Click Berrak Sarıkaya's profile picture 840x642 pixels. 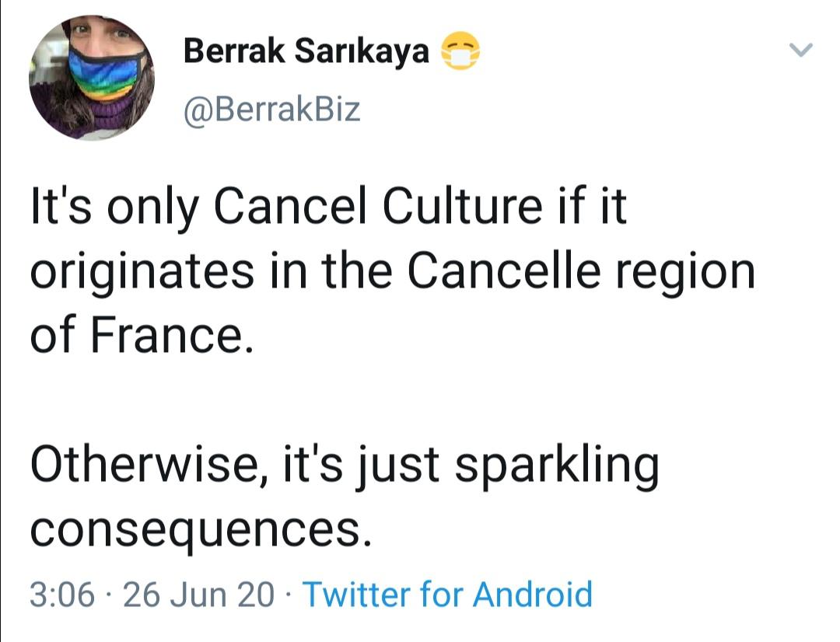[x=92, y=77]
